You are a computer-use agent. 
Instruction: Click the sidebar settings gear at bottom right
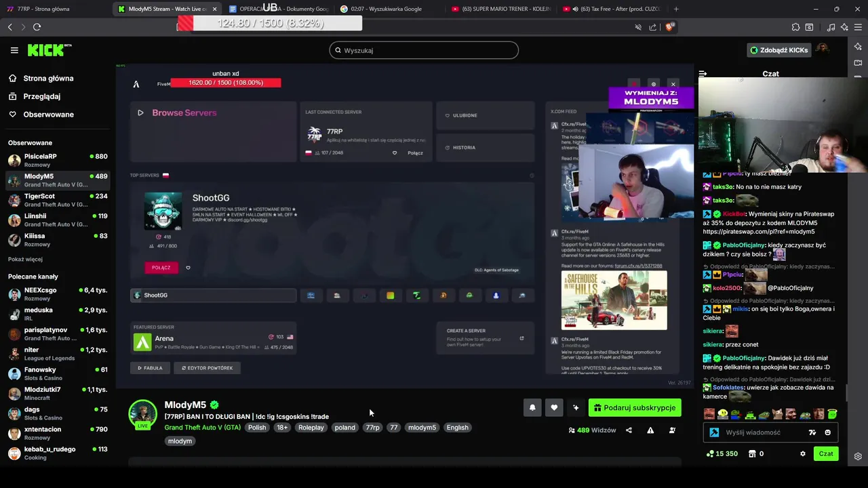coord(858,456)
